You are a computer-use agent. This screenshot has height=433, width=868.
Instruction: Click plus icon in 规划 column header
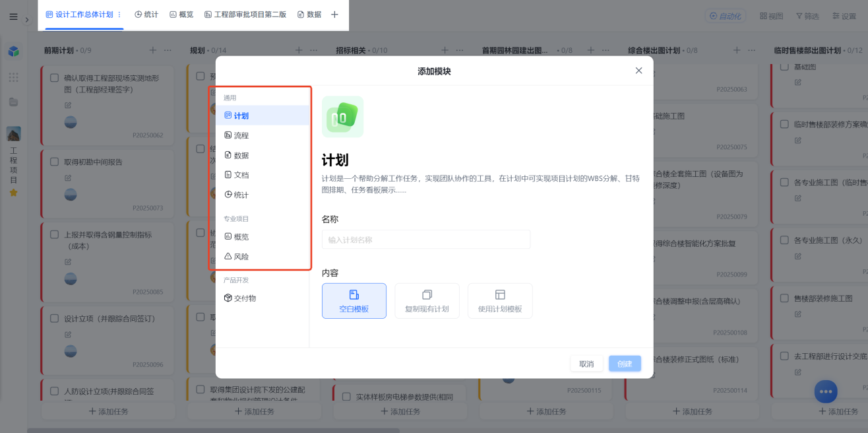(299, 50)
